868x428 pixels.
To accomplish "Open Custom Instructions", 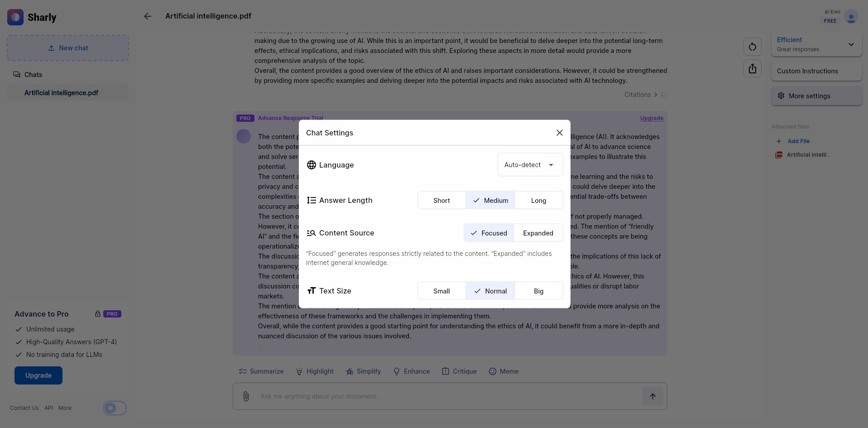I will (816, 71).
